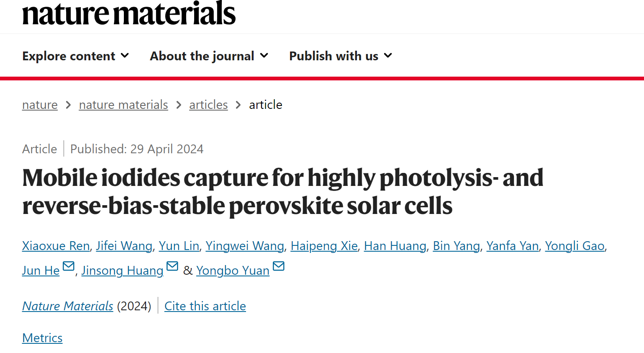View author Haipeng Xie details
Image resolution: width=644 pixels, height=353 pixels.
324,246
